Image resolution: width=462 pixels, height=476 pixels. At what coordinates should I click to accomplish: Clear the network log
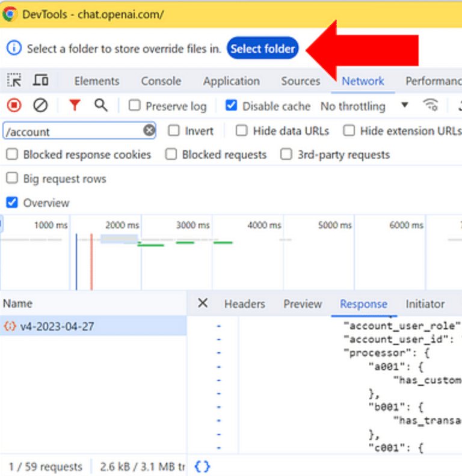(40, 106)
